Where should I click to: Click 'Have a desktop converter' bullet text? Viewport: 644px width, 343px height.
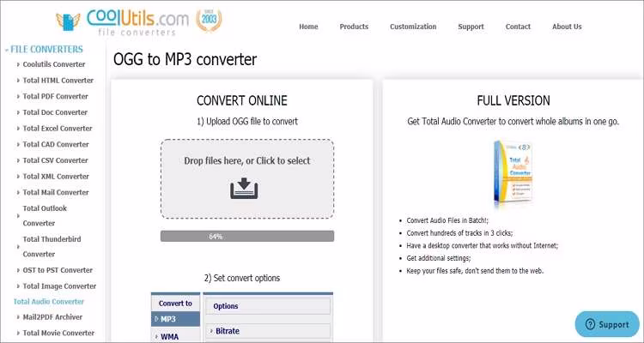pos(483,246)
